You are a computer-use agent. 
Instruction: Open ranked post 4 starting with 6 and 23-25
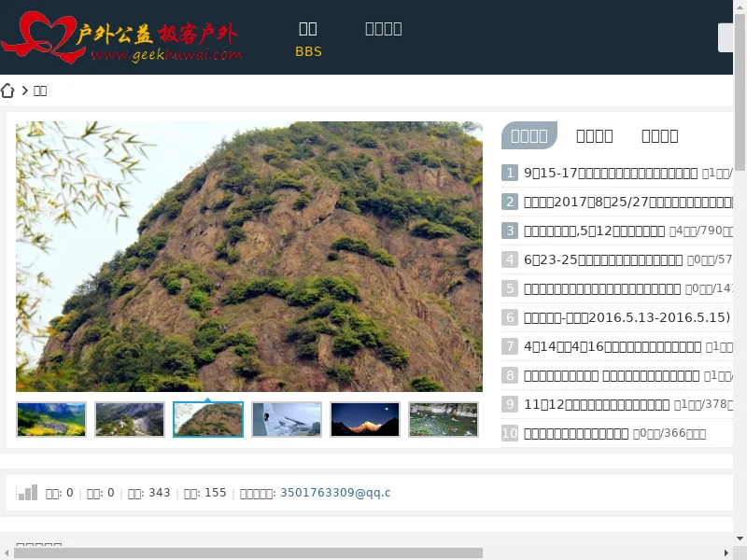pos(603,259)
